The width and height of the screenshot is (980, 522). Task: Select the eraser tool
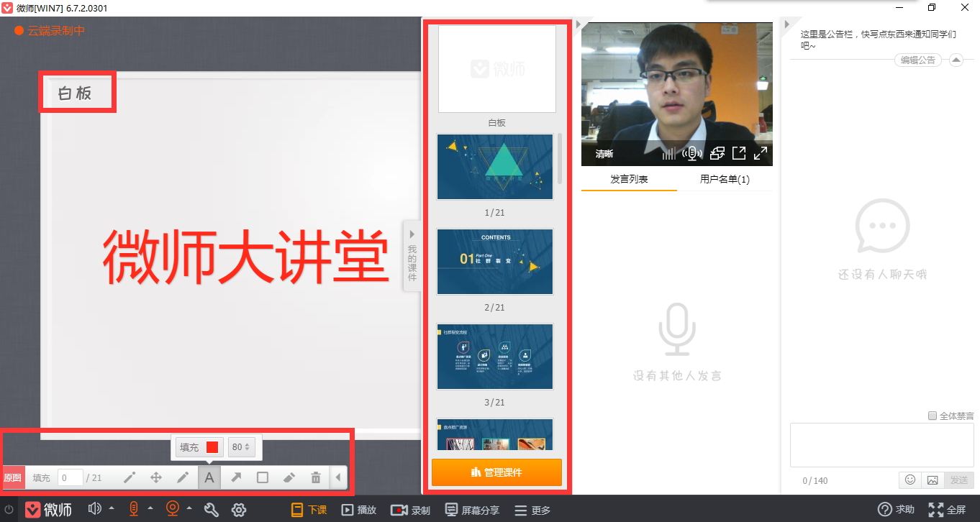(289, 477)
